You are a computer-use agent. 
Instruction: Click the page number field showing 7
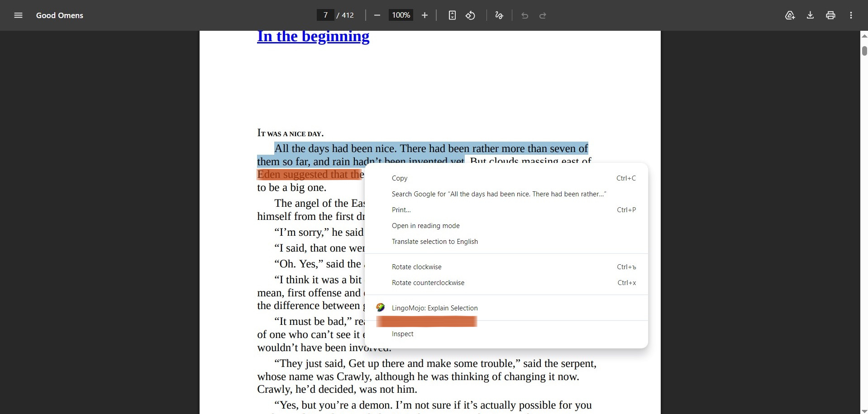point(325,15)
